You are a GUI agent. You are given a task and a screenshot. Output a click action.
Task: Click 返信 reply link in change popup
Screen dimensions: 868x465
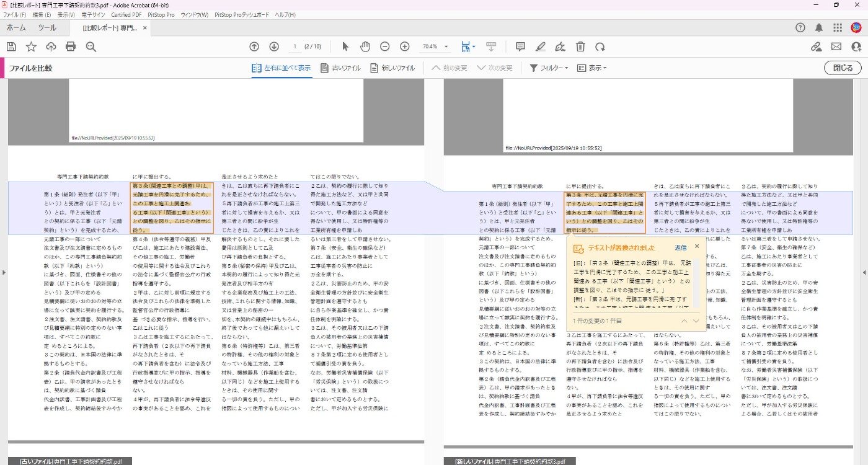(x=681, y=247)
